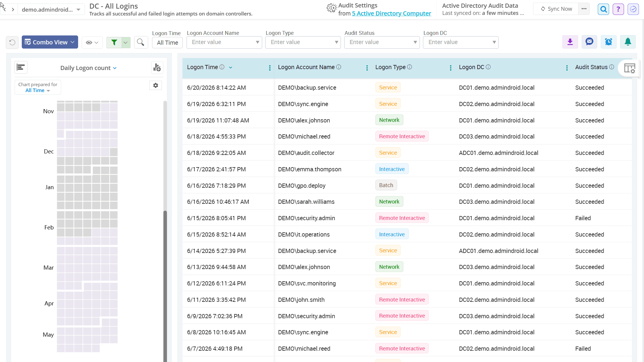Open the Combo View dropdown

(50, 42)
